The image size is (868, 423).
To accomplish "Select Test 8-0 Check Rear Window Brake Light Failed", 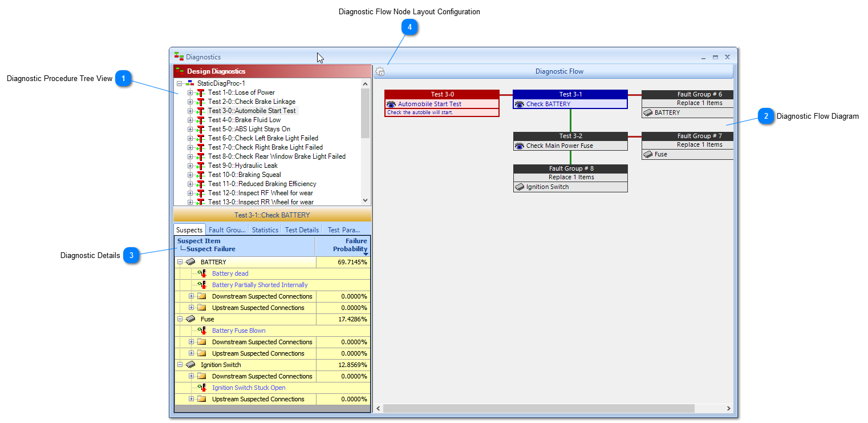I will 277,156.
